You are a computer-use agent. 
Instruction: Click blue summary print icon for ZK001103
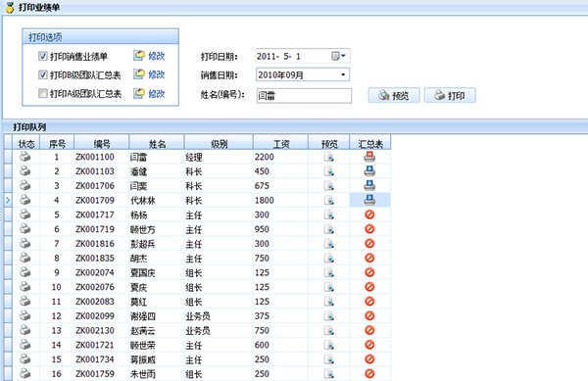point(369,170)
